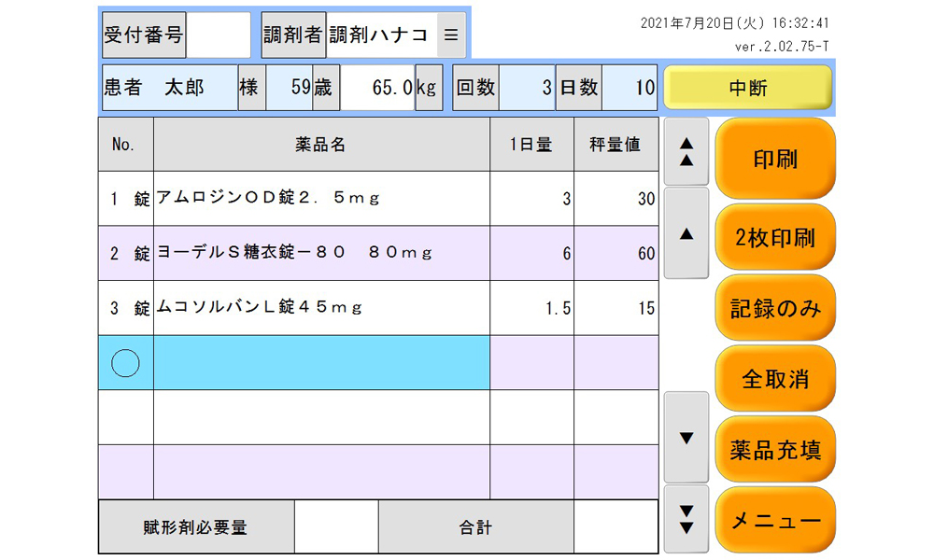Click the No. column header
The image size is (934, 560).
click(x=126, y=145)
